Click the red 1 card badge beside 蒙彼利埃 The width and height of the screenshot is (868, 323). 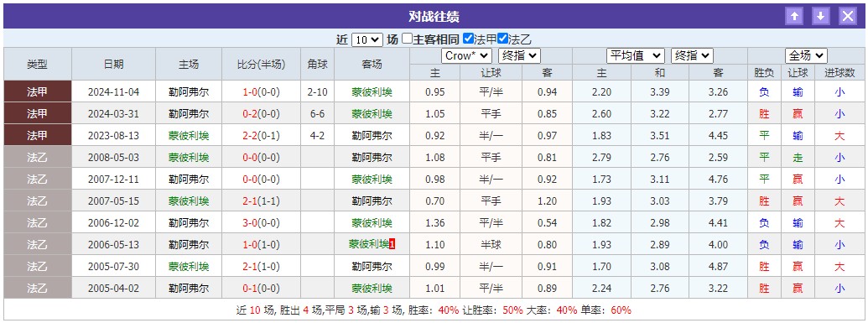[x=392, y=244]
